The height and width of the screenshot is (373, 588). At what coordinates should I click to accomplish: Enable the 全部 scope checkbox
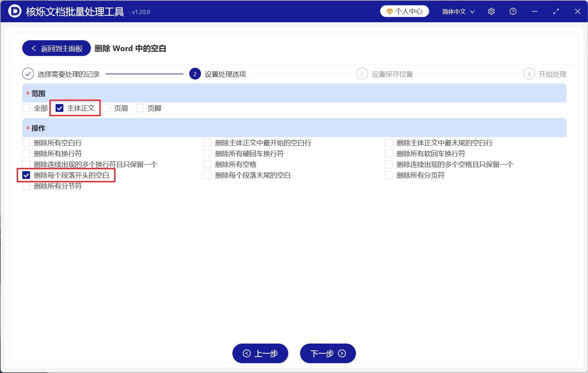pyautogui.click(x=26, y=108)
